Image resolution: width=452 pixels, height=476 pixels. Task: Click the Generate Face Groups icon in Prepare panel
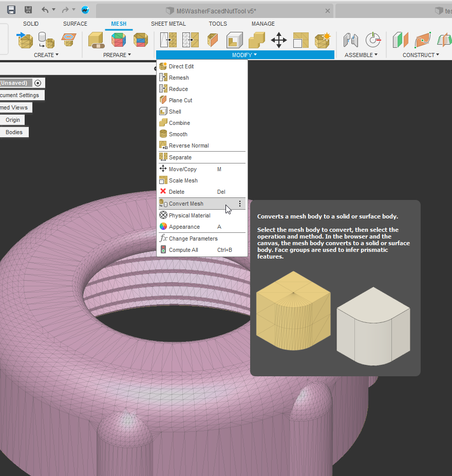118,40
